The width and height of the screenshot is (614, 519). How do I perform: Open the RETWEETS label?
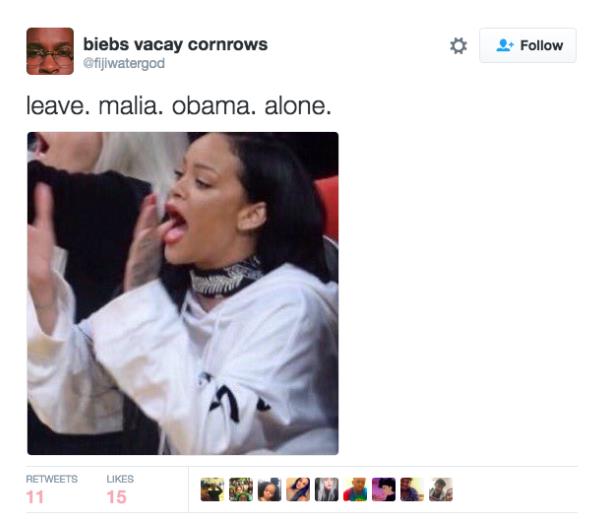[52, 479]
